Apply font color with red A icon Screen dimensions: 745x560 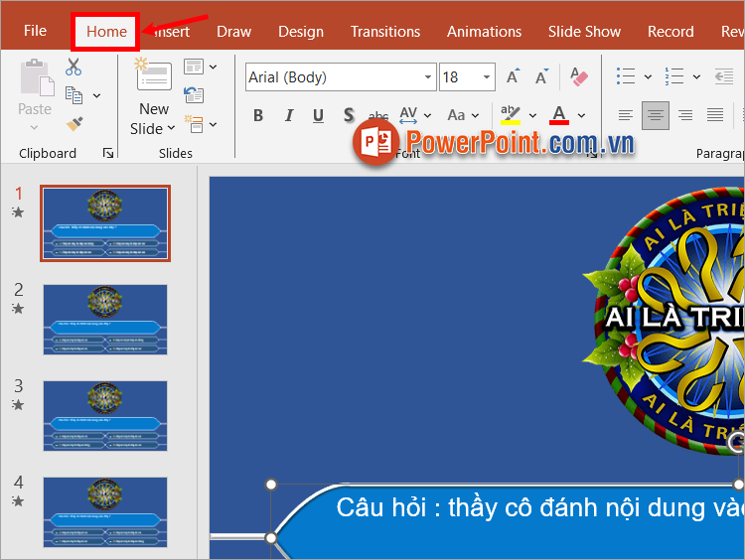[559, 115]
